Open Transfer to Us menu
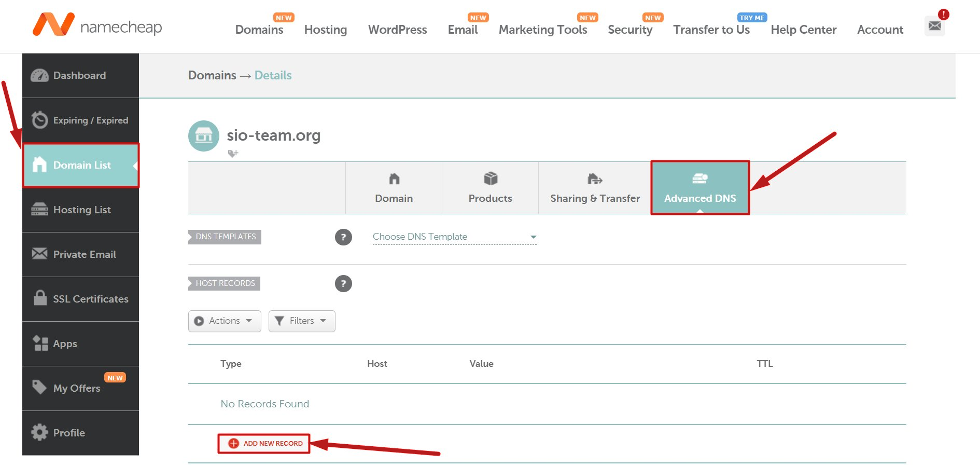Screen dimensions: 980x466 pyautogui.click(x=711, y=30)
